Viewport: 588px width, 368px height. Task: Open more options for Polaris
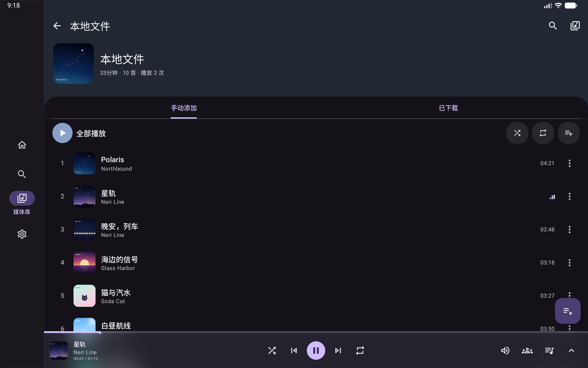570,163
